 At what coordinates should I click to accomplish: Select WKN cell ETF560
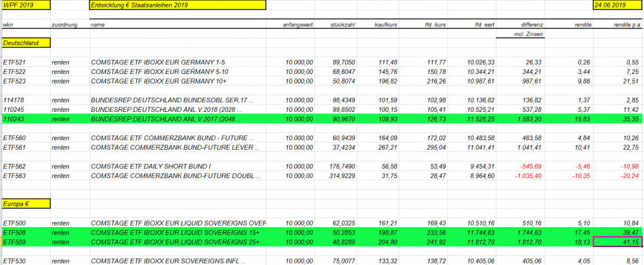coord(14,138)
